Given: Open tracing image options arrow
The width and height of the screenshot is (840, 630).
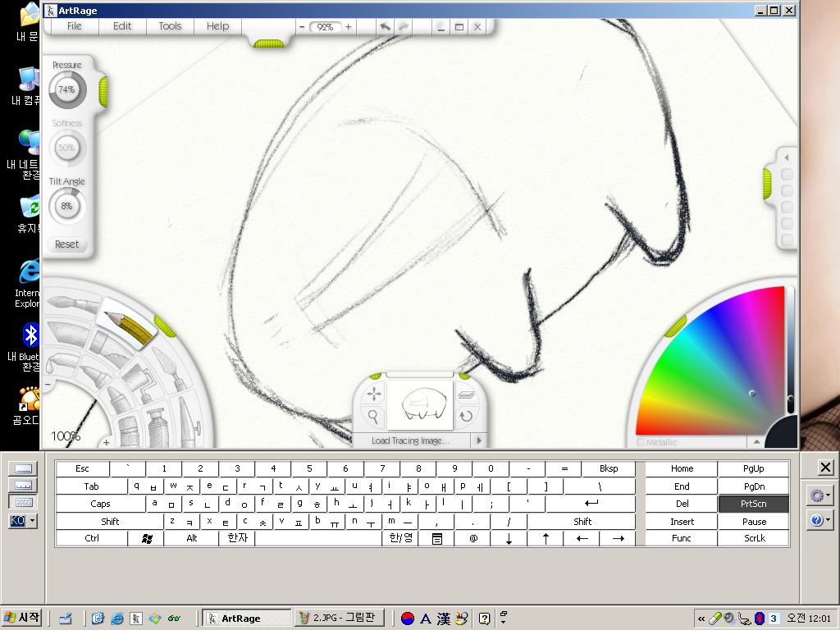Looking at the screenshot, I should (479, 441).
